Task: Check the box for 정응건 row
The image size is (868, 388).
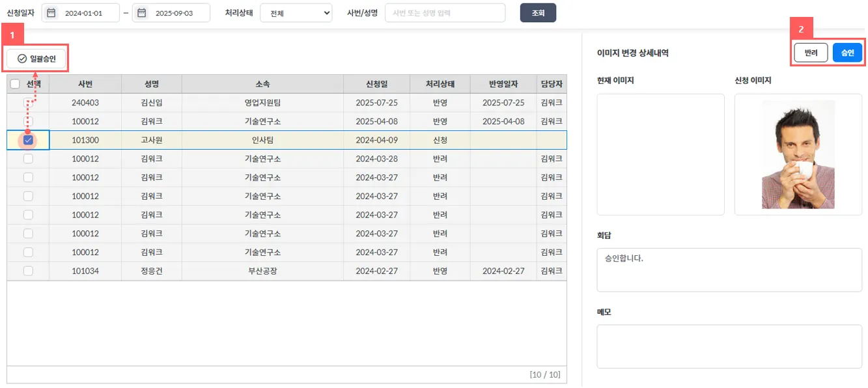Action: [28, 271]
